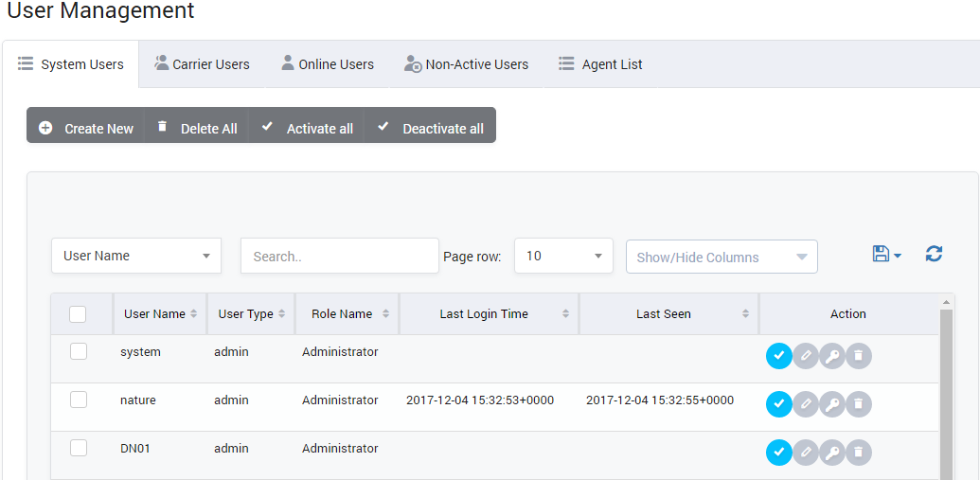Click the key icon for nature user

(x=831, y=404)
